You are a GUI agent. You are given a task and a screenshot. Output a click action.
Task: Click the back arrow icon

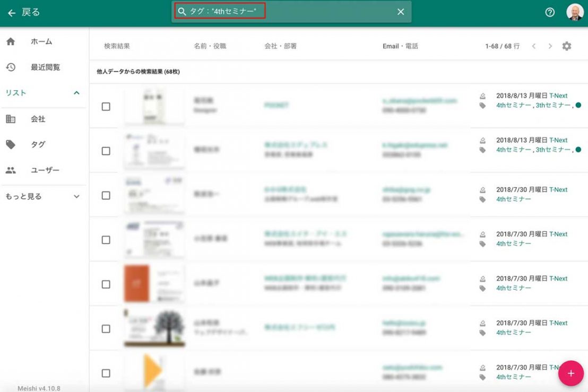pos(12,13)
